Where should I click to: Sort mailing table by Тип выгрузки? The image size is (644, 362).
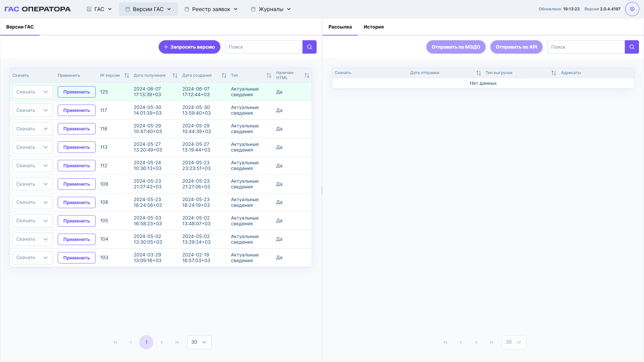pos(554,73)
